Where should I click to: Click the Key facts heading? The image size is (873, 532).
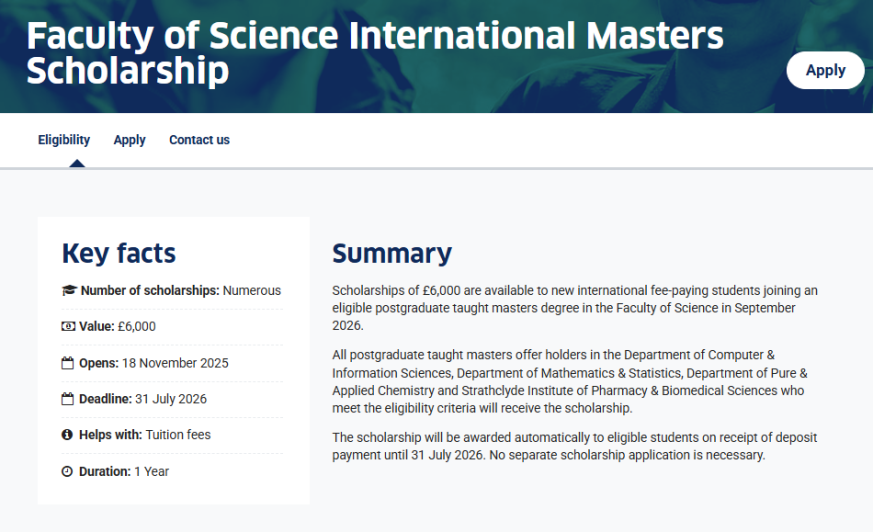[x=119, y=253]
